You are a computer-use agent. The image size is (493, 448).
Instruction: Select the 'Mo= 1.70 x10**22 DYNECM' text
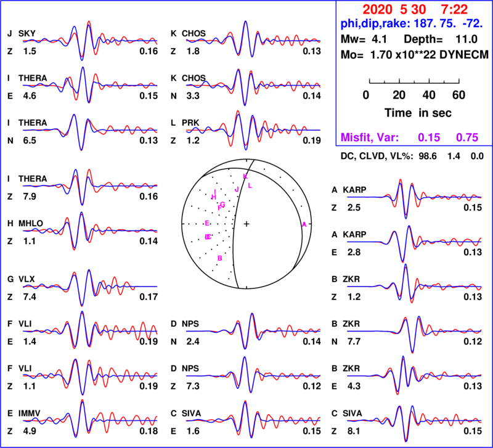[x=415, y=55]
